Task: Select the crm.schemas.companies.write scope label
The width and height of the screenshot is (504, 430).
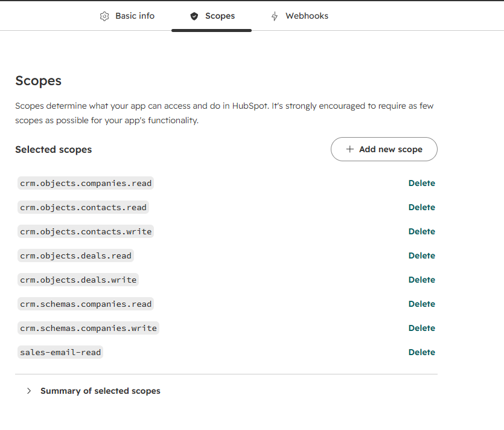Action: (x=88, y=328)
